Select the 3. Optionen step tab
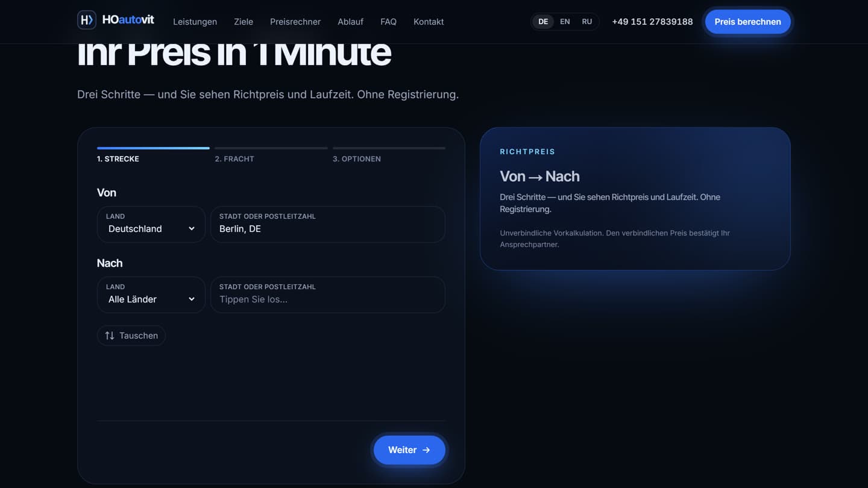Screen dimensions: 868x488 357,159
